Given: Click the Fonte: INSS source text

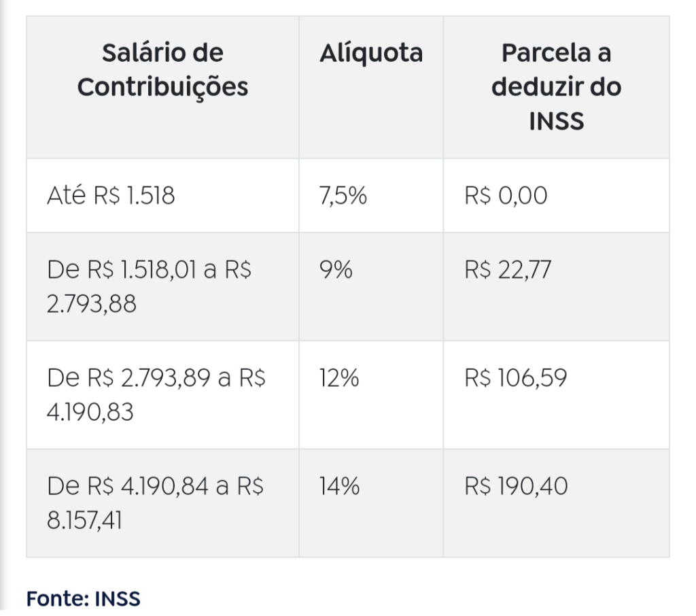Looking at the screenshot, I should 84,599.
